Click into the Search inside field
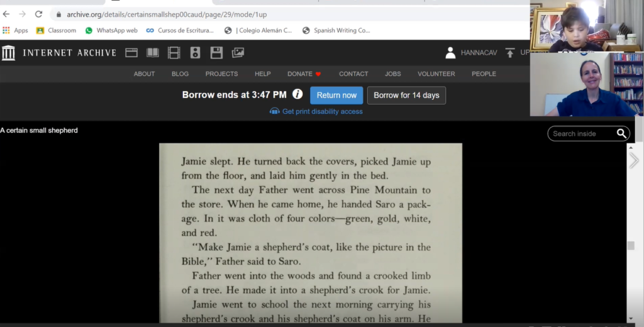The height and width of the screenshot is (327, 644). tap(581, 133)
